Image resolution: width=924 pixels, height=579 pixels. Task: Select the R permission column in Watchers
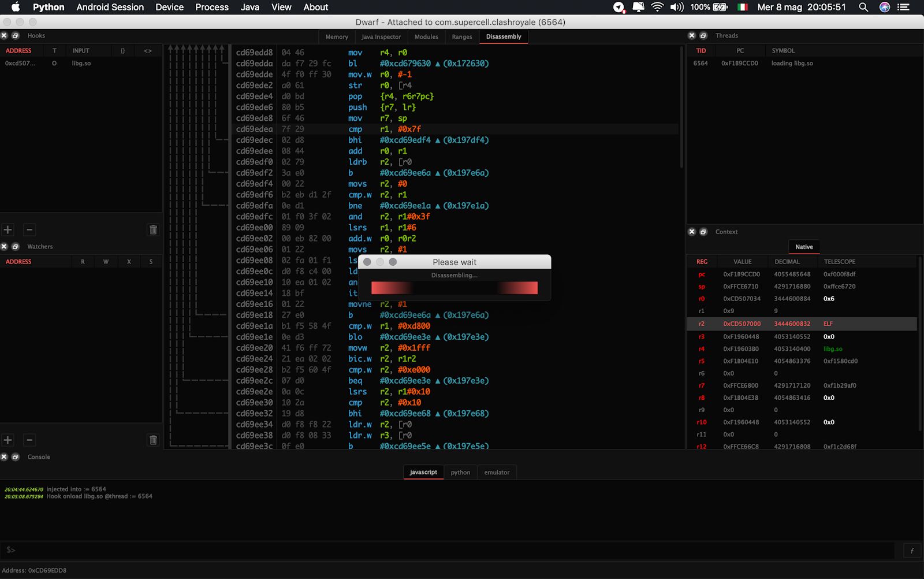82,261
